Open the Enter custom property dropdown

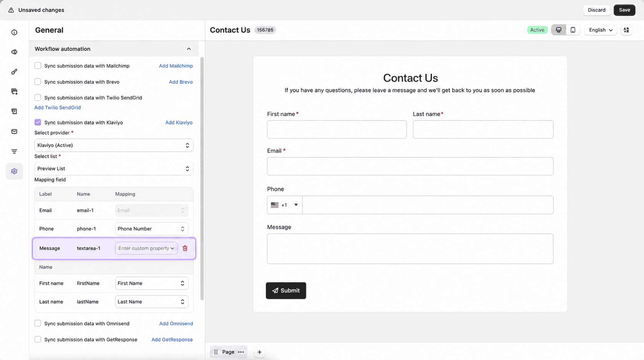[x=146, y=248]
